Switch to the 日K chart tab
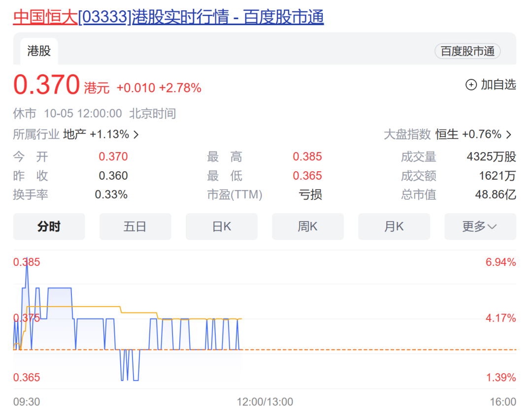Image resolution: width=532 pixels, height=412 pixels. [x=222, y=226]
